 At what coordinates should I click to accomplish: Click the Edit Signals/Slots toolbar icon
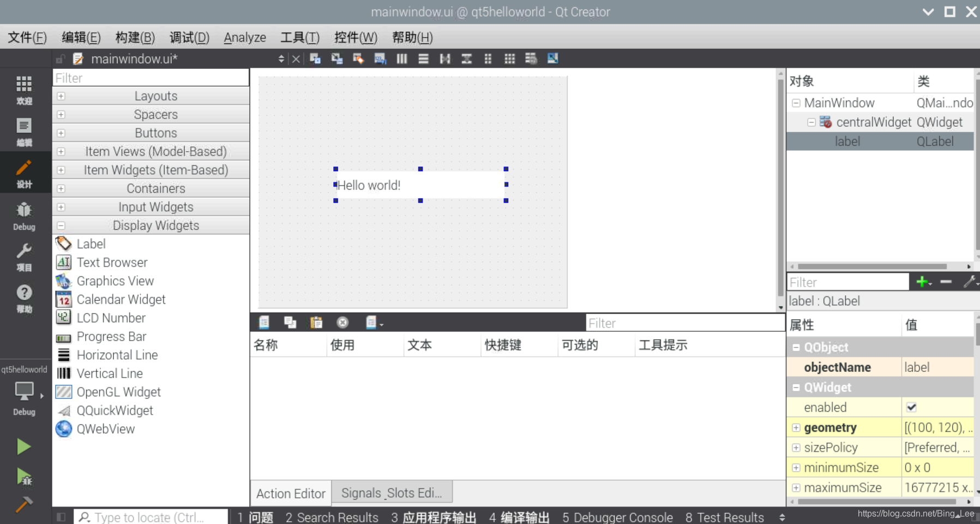336,58
